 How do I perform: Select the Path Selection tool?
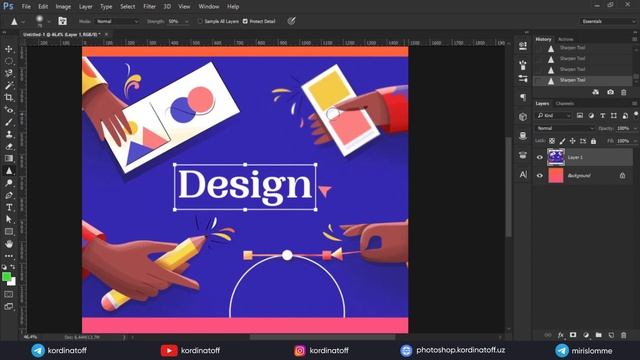[9, 220]
